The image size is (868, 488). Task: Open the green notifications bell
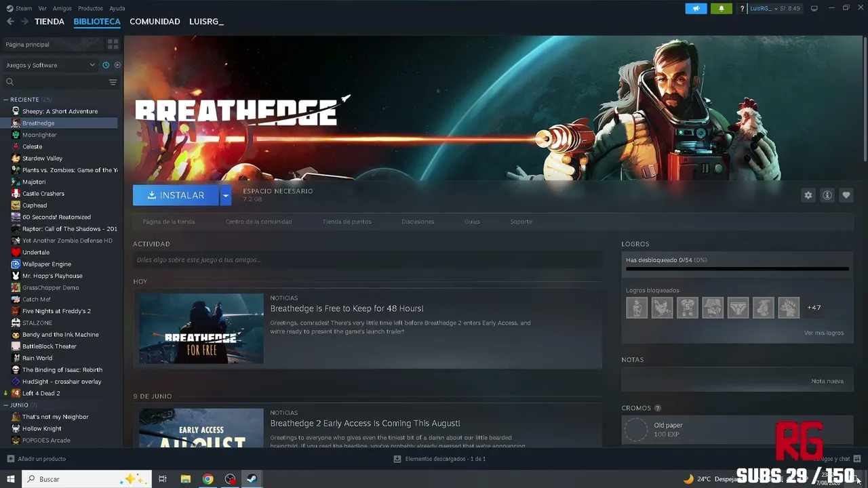722,8
